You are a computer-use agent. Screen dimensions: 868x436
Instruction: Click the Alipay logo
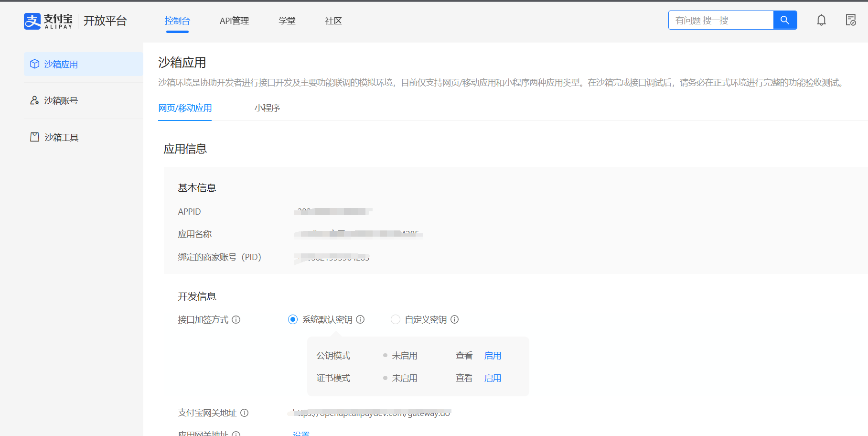point(48,21)
